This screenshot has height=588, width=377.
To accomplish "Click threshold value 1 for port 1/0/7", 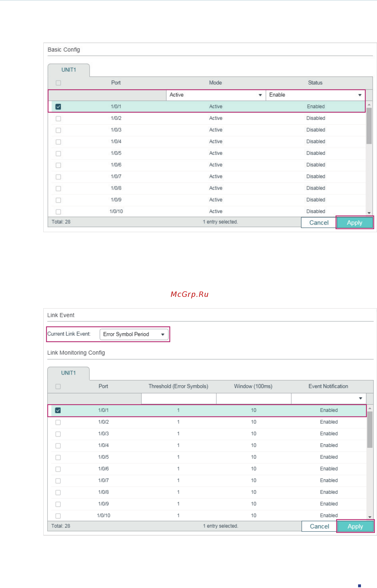I will [178, 481].
